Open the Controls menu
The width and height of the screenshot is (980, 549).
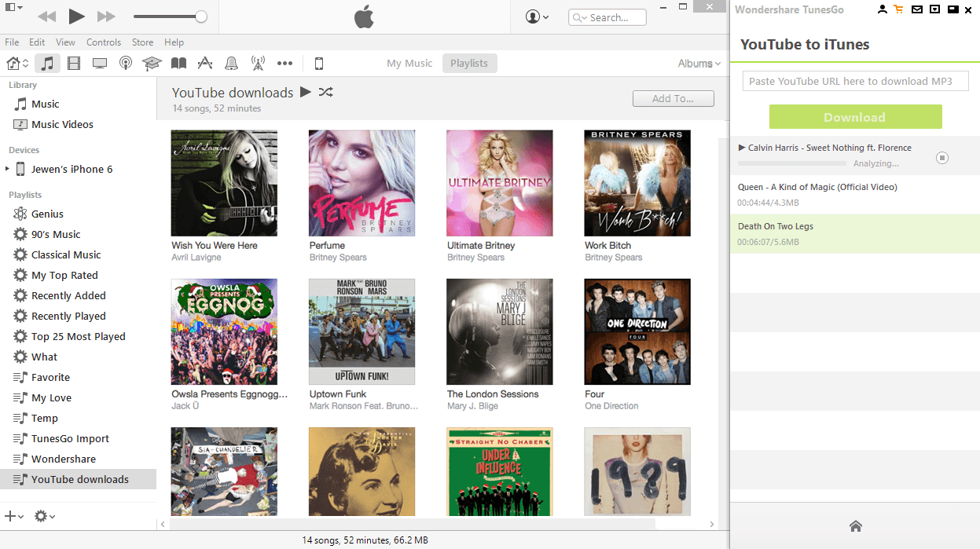tap(104, 42)
